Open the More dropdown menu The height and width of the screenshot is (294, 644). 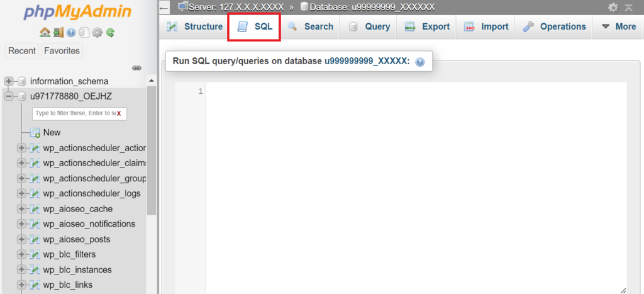[x=618, y=26]
